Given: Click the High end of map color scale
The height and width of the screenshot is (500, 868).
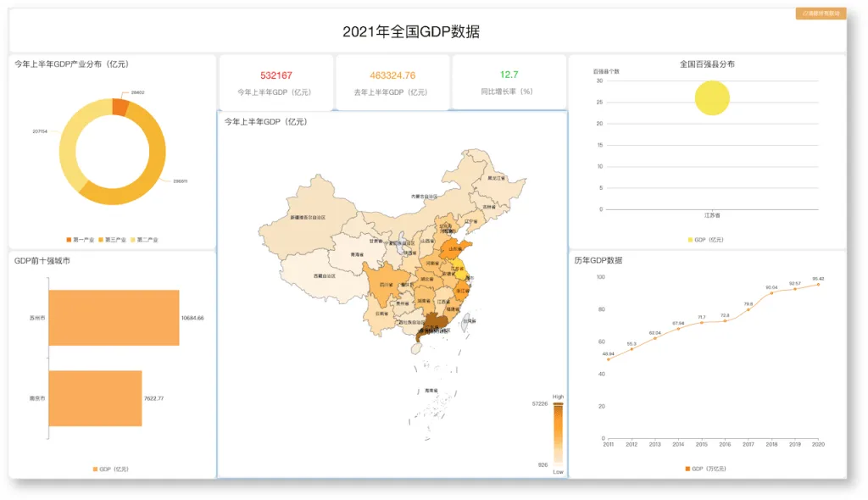Looking at the screenshot, I should coord(558,404).
